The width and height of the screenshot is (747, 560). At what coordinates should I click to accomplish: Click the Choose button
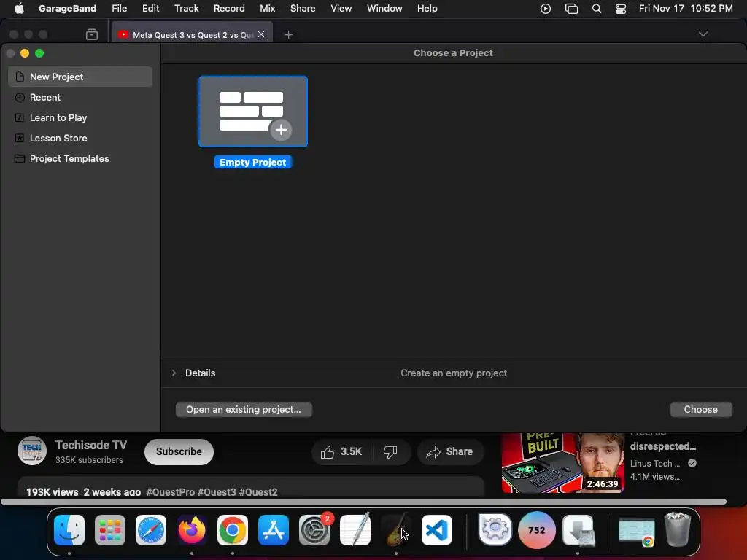(x=701, y=410)
